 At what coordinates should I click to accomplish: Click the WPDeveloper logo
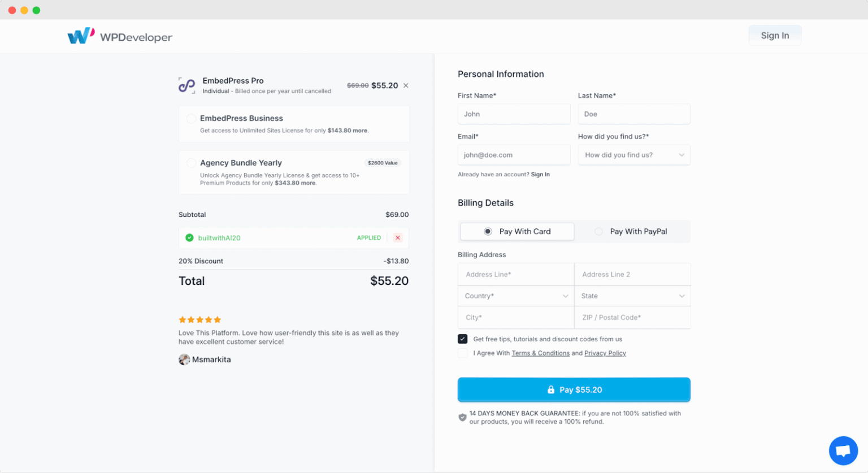(x=120, y=36)
